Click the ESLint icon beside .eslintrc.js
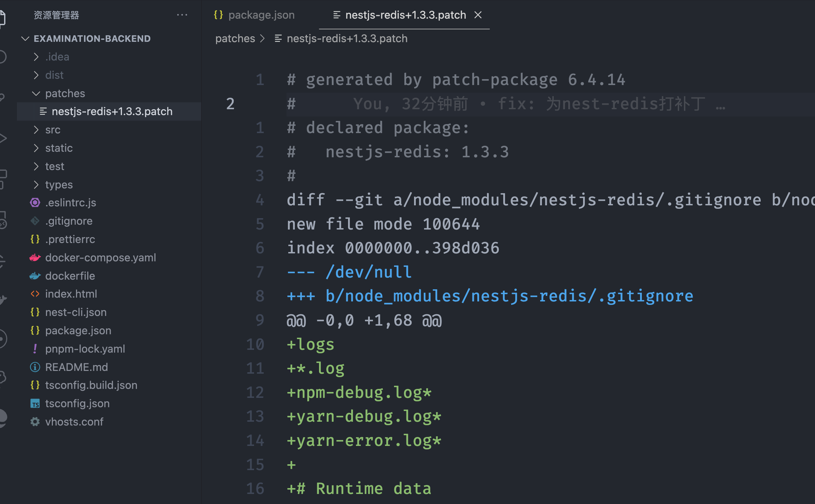815x504 pixels. click(35, 203)
